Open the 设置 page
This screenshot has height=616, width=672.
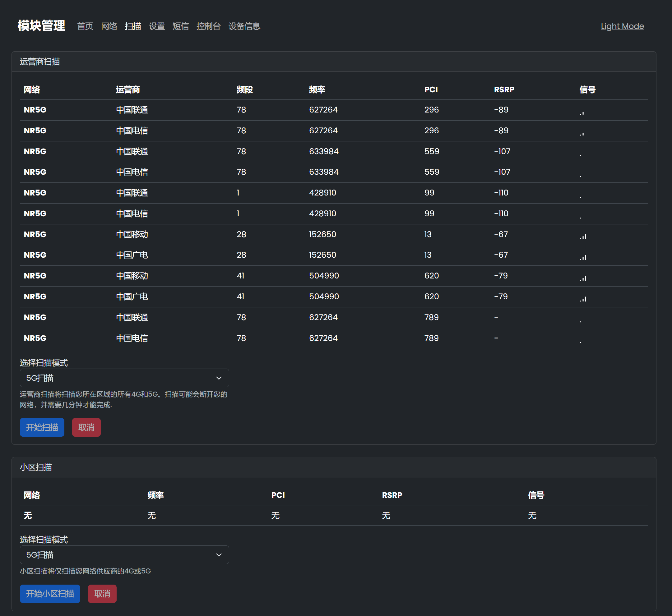157,26
